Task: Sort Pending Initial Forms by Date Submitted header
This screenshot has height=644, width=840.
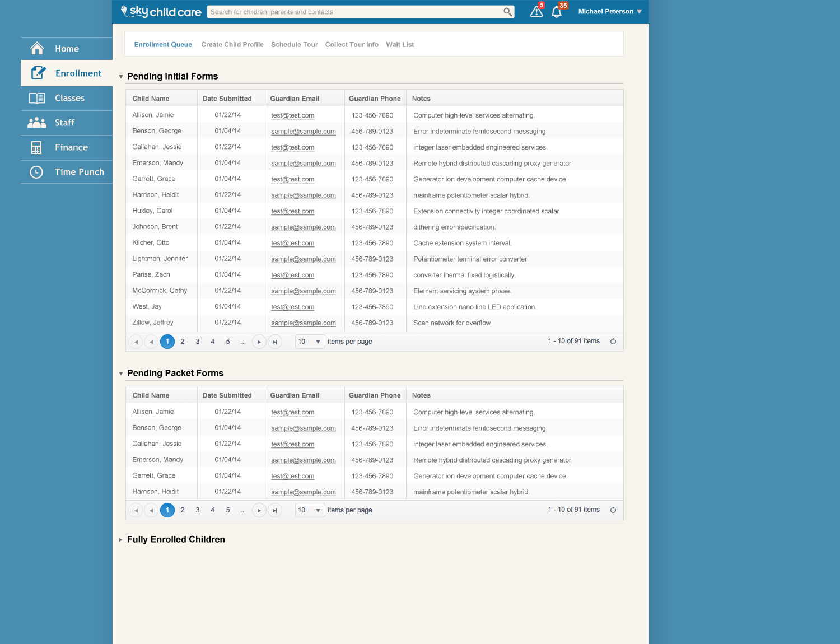Action: 227,99
